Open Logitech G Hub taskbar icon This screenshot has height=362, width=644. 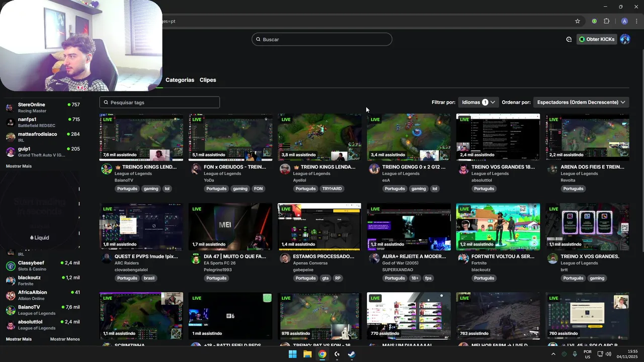(337, 354)
